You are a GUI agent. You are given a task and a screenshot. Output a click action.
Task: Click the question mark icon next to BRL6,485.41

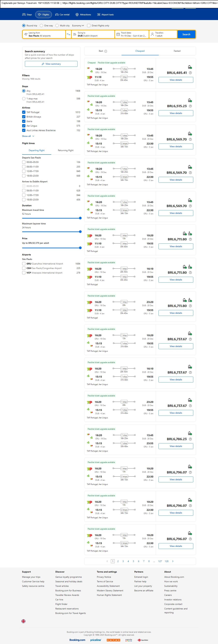click(x=191, y=73)
